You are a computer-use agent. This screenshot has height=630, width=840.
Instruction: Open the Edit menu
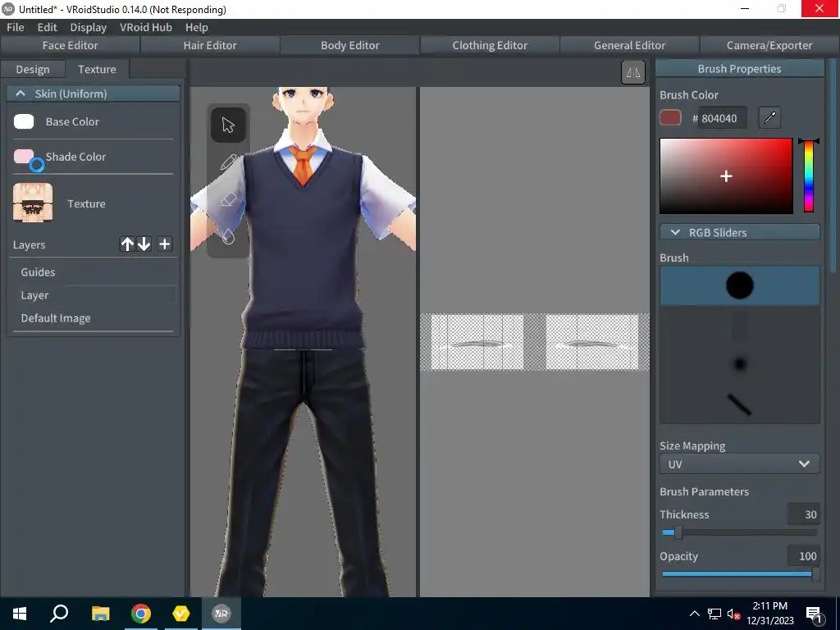[47, 27]
